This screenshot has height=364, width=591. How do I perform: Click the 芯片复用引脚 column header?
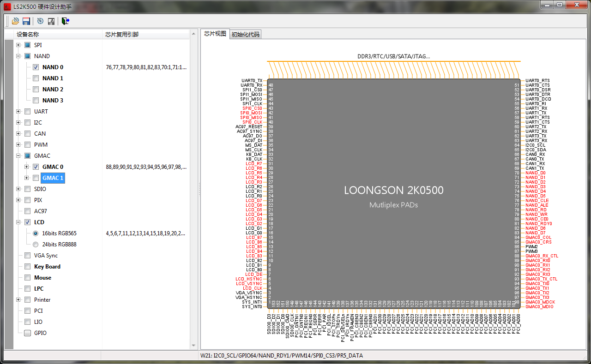pyautogui.click(x=145, y=35)
